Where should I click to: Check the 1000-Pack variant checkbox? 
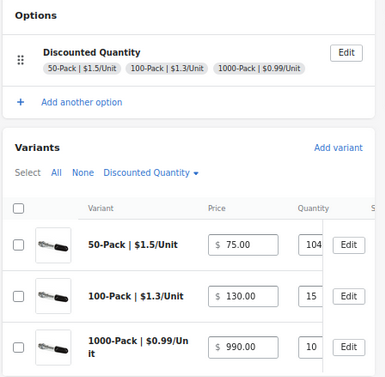(18, 347)
